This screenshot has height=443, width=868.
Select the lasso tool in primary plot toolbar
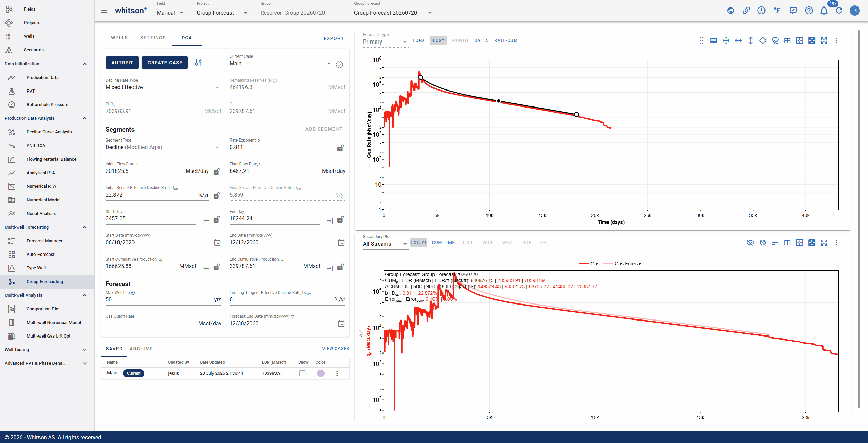click(775, 41)
